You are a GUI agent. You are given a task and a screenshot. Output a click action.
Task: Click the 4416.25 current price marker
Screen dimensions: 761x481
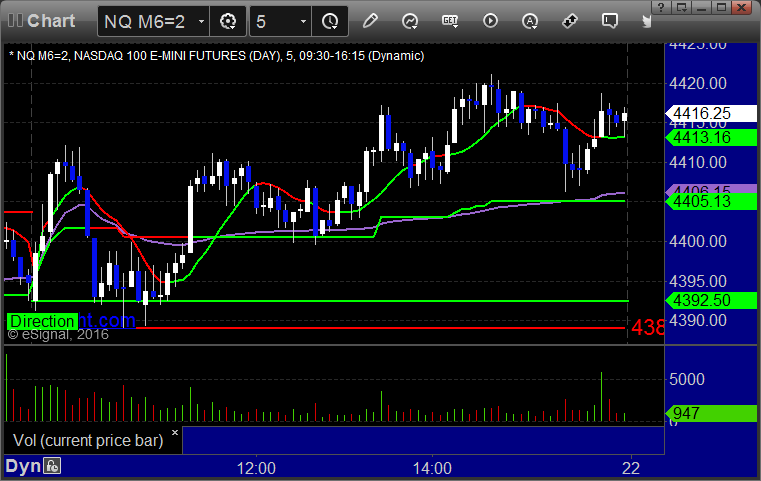click(x=711, y=114)
